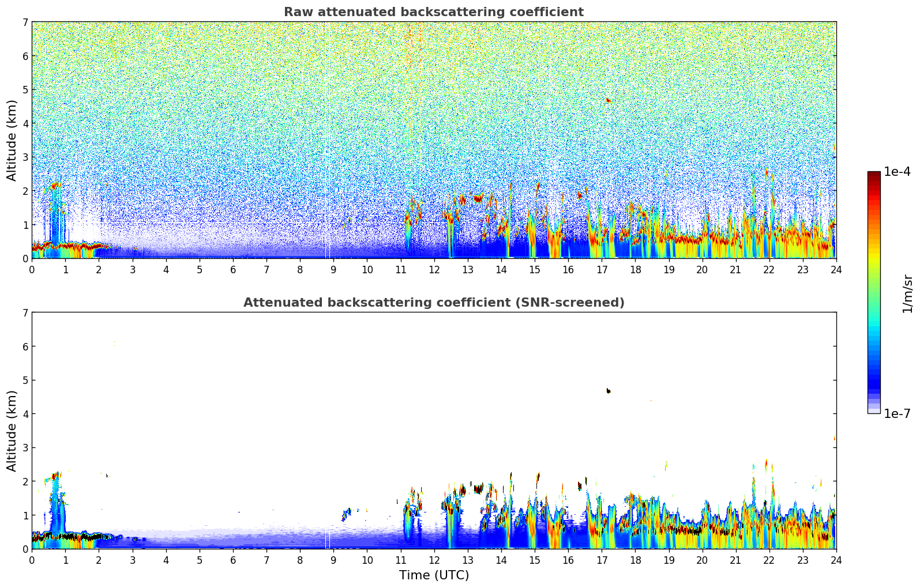Click hour 12 tick on bottom time axis
This screenshot has width=920, height=588.
point(434,560)
